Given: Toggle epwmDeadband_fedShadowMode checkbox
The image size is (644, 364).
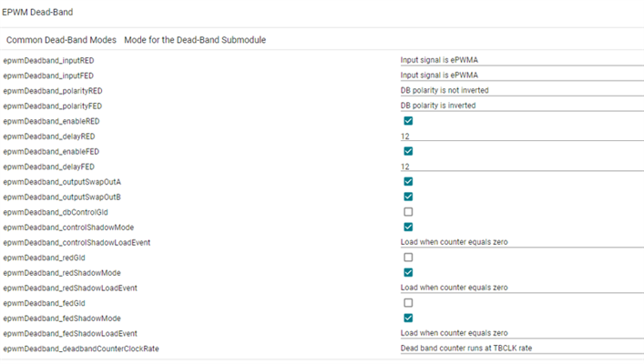Looking at the screenshot, I should 408,318.
